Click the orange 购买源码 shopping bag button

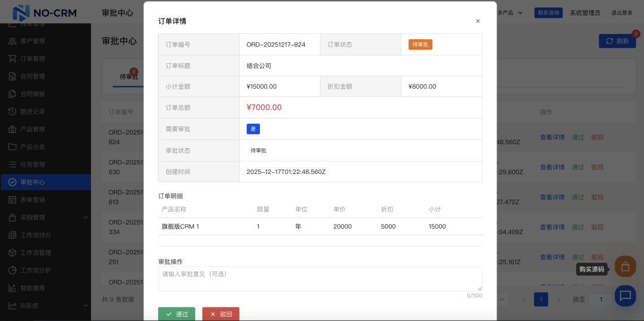[625, 266]
